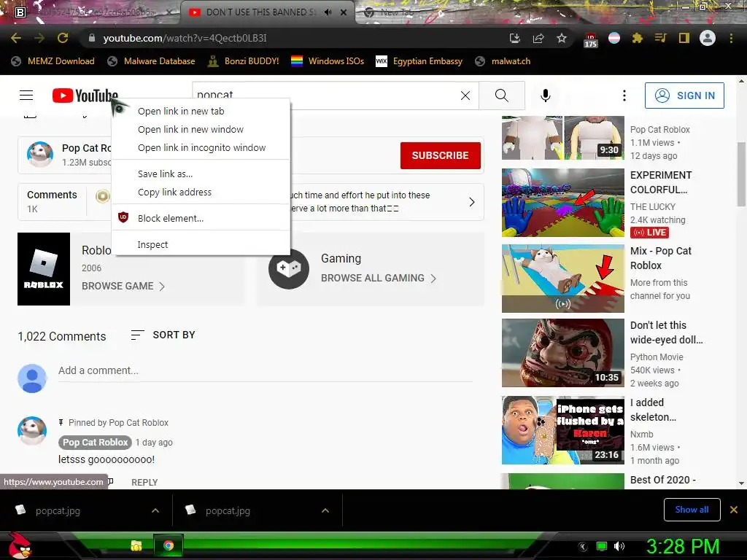The height and width of the screenshot is (560, 747).
Task: Open the Mix - Pop Cat Roblox thumbnail
Action: coord(562,279)
